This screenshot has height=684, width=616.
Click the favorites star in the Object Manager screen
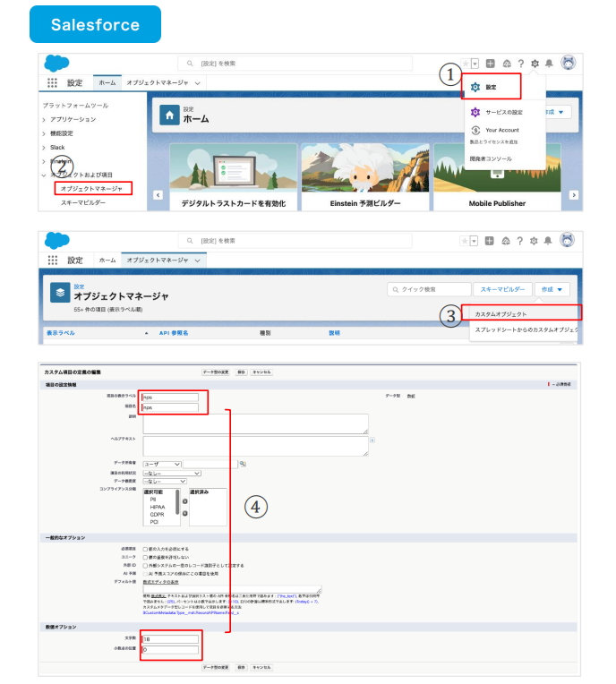465,241
